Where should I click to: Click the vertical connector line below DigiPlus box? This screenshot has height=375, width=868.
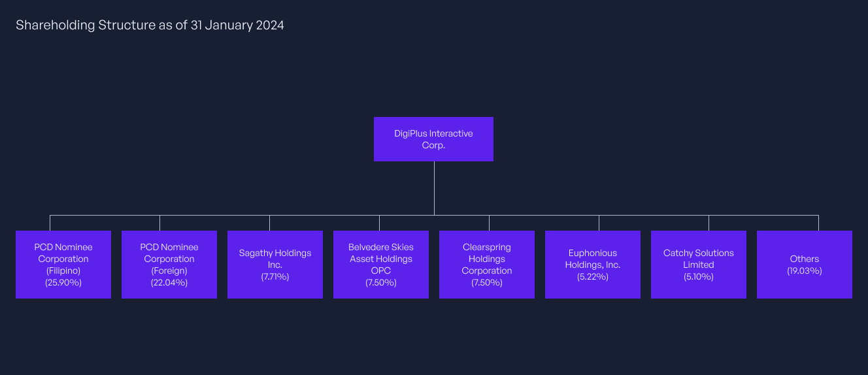pos(434,188)
